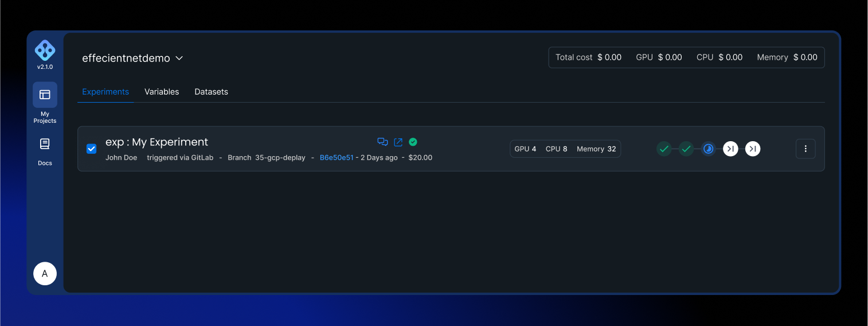Click the $20.00 experiment cost
Screen dimensions: 868x326
click(x=420, y=157)
